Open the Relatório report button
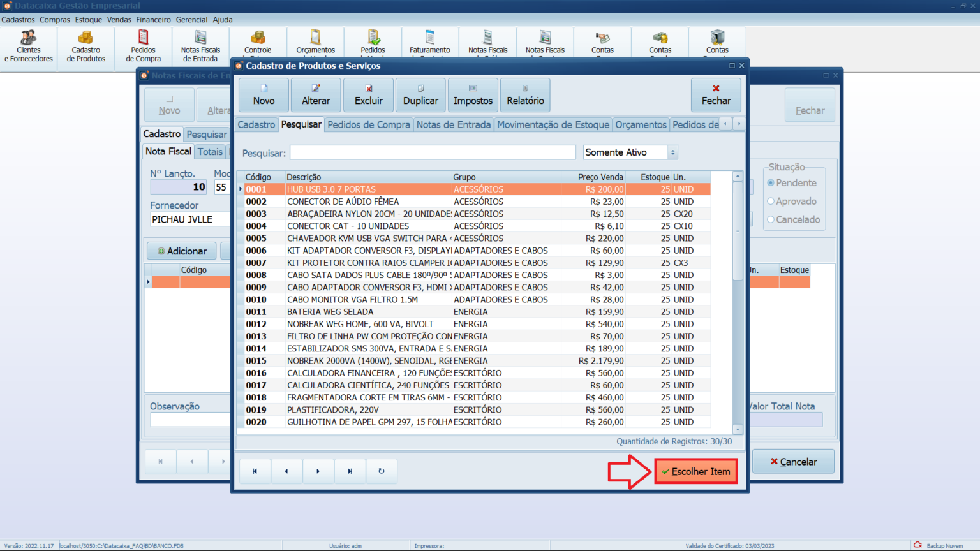 click(525, 95)
